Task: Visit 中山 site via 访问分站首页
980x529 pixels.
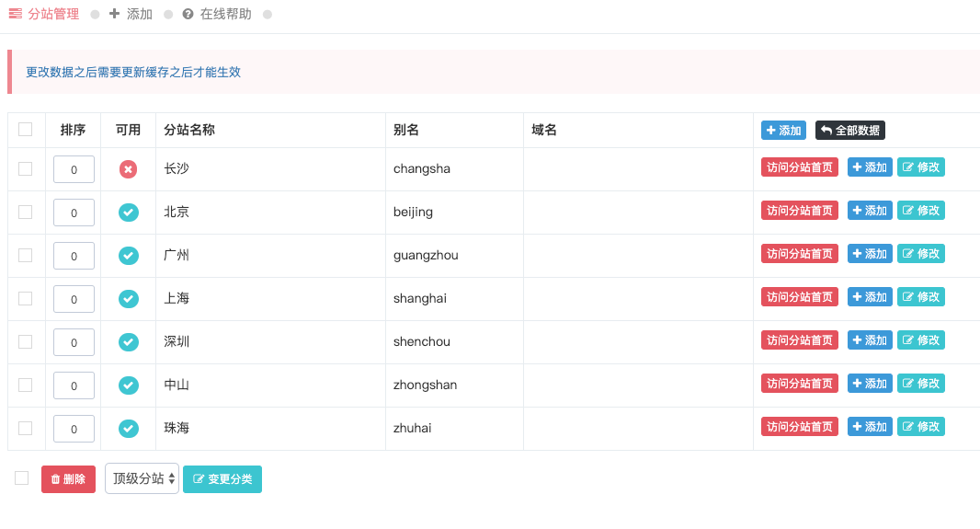Action: [800, 383]
